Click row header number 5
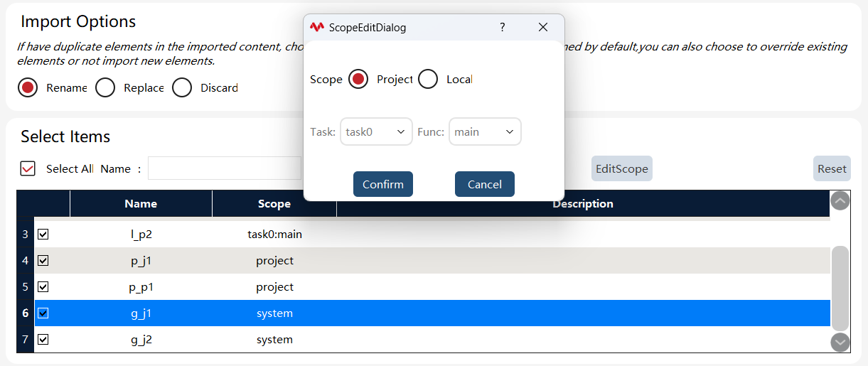The height and width of the screenshot is (366, 868). click(x=25, y=286)
